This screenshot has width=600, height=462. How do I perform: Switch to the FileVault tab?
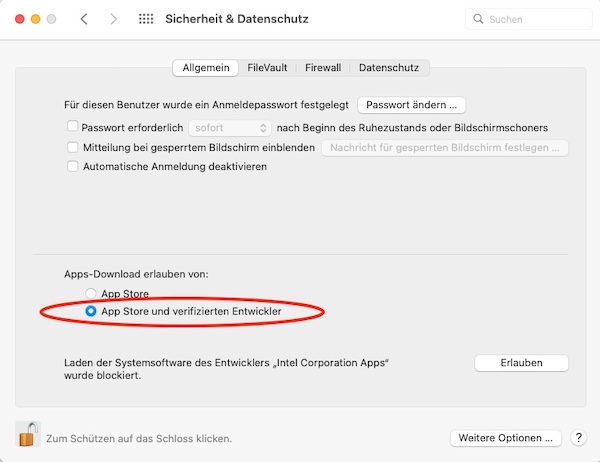(x=267, y=68)
